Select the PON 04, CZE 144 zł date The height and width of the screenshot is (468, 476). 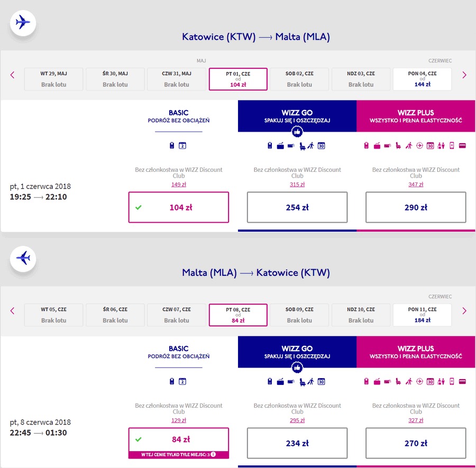pos(422,79)
